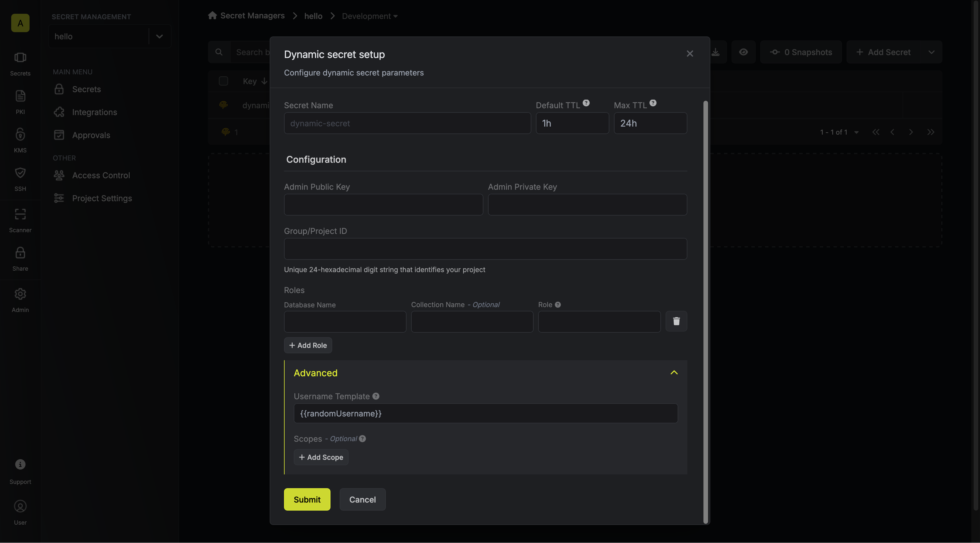Click the download secrets icon
The image size is (980, 543).
(x=715, y=52)
